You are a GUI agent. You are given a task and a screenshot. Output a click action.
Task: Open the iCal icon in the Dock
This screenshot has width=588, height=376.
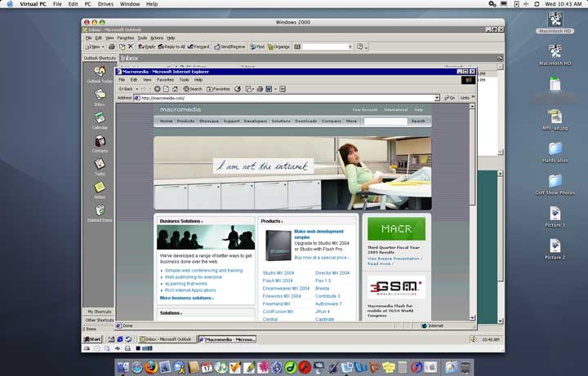tap(207, 368)
